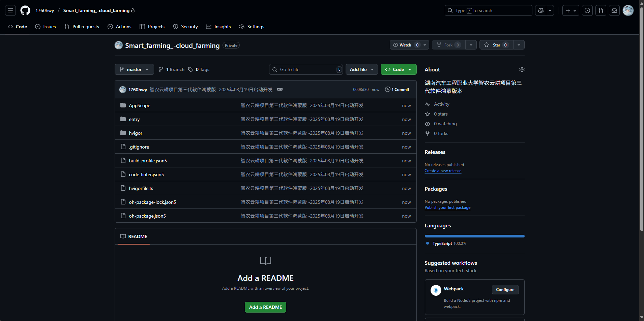Switch to the Issues tab
Image resolution: width=644 pixels, height=321 pixels.
[x=46, y=27]
